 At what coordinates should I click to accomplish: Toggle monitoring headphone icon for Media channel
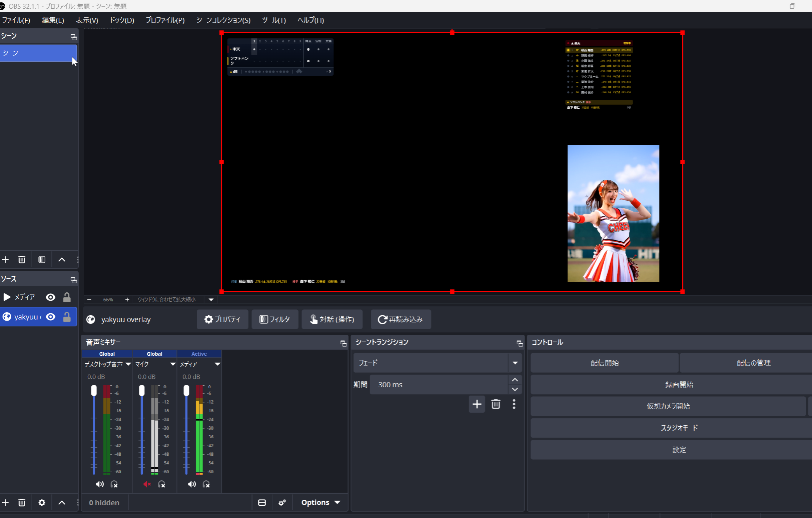pyautogui.click(x=206, y=484)
